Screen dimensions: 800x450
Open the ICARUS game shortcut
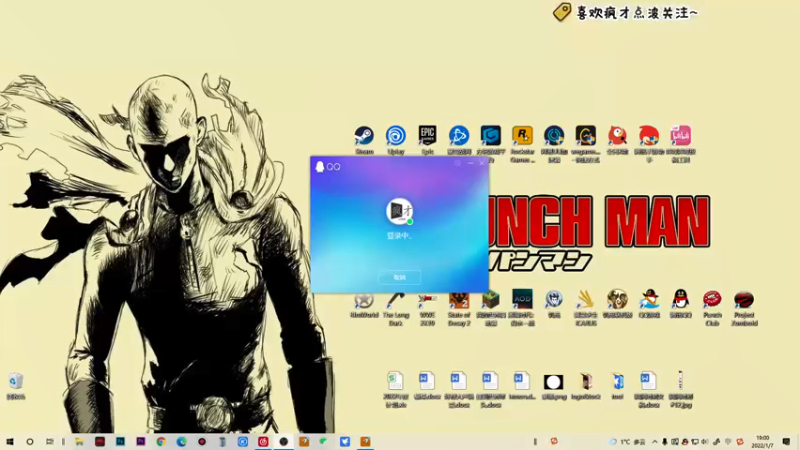586,299
